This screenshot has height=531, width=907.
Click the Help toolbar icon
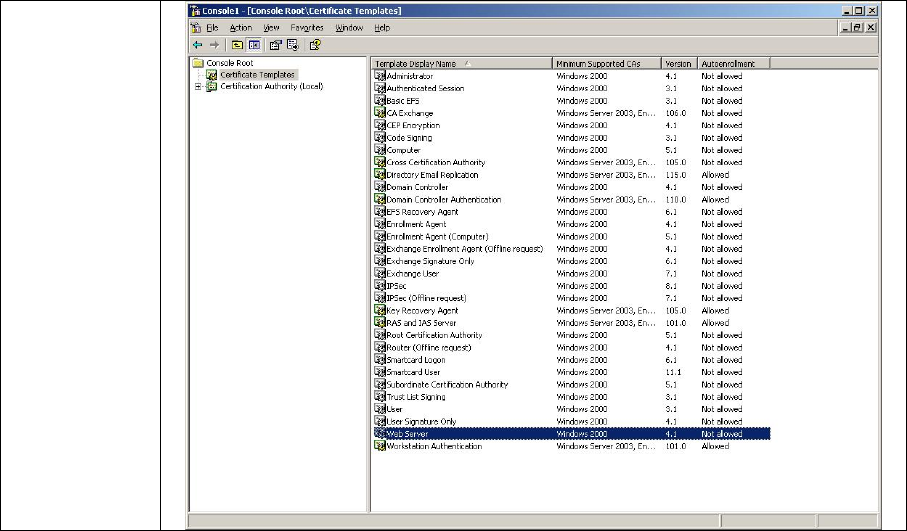click(314, 44)
